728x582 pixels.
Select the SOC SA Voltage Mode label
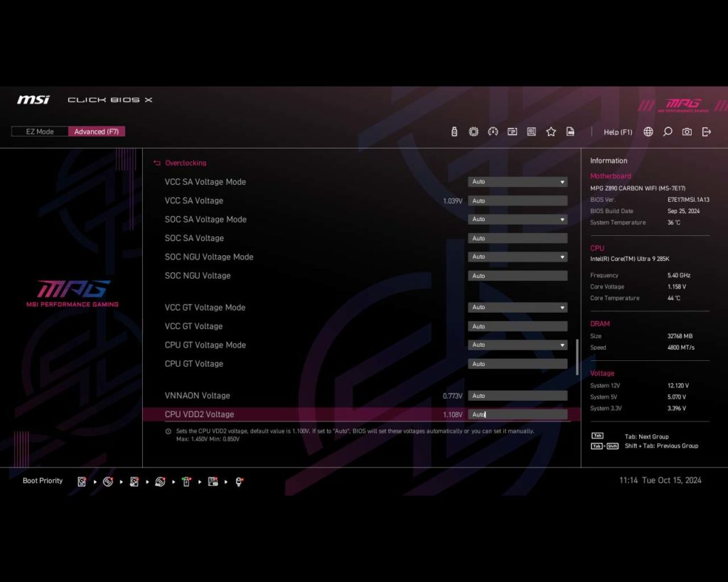tap(205, 220)
